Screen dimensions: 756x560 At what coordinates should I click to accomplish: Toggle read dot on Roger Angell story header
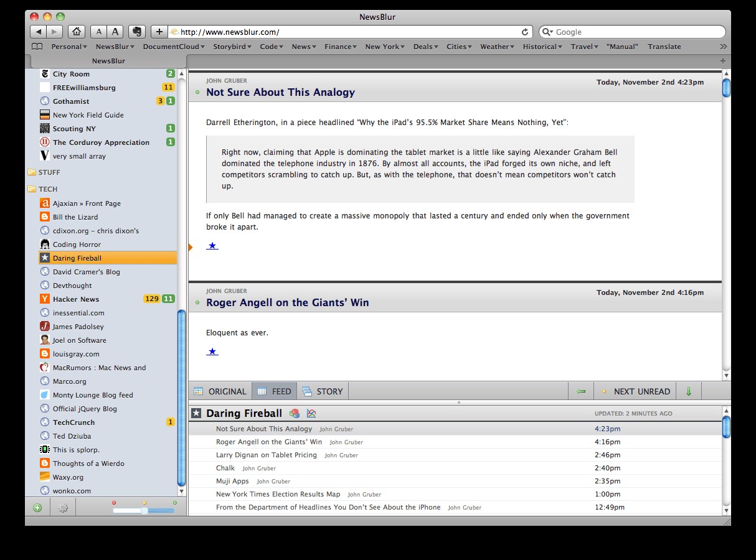197,303
